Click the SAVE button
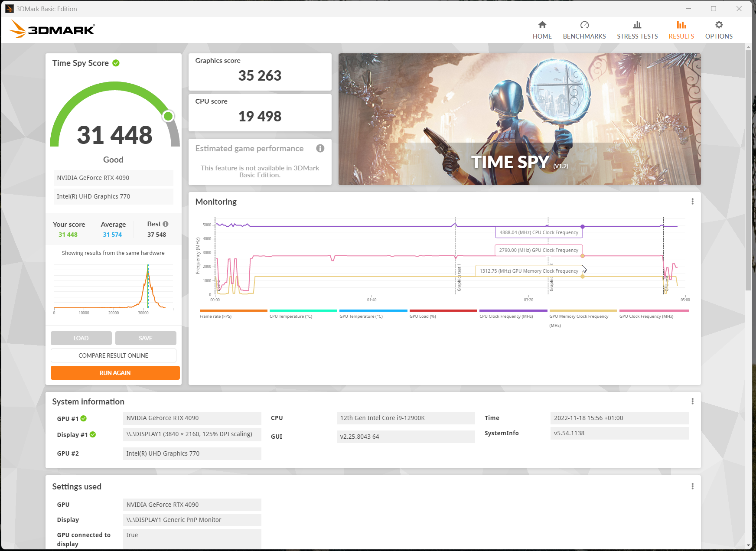756x551 pixels. pos(146,338)
